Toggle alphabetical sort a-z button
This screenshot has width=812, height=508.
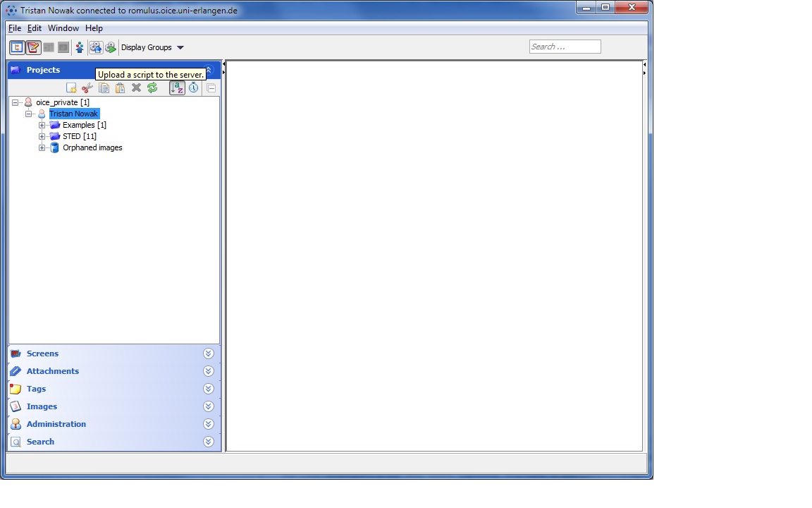(177, 88)
